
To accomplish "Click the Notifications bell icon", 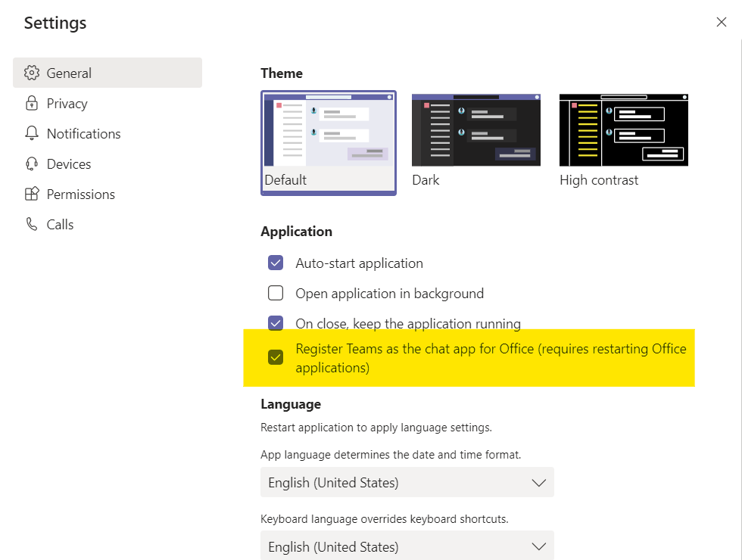I will pos(32,133).
